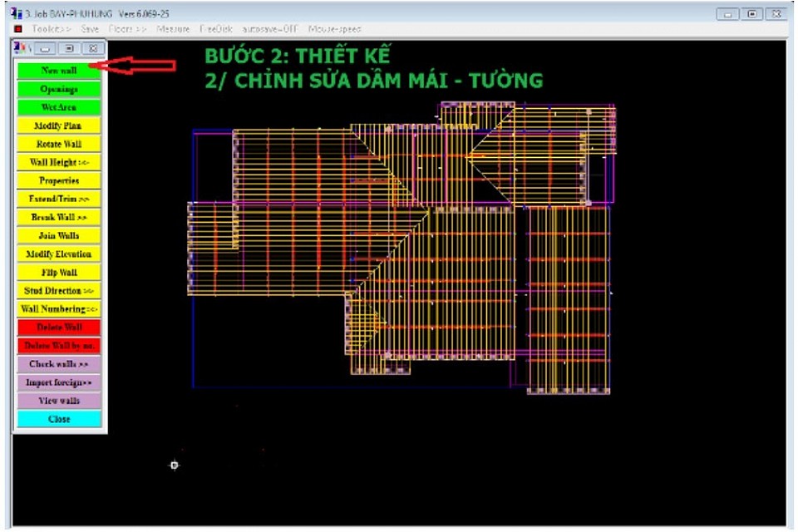Viewport: 798px width, 532px height.
Task: Click the app icon on the wall panel title bar
Action: point(21,49)
